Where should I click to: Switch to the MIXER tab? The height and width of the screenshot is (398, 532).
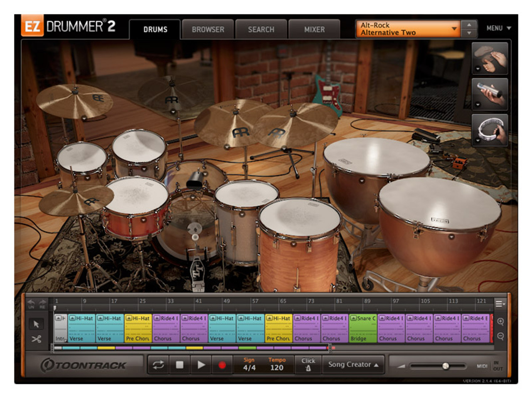(x=314, y=30)
